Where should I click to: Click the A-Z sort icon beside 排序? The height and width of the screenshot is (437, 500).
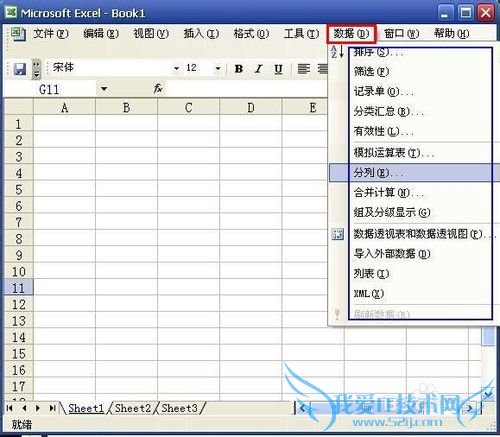coord(337,52)
